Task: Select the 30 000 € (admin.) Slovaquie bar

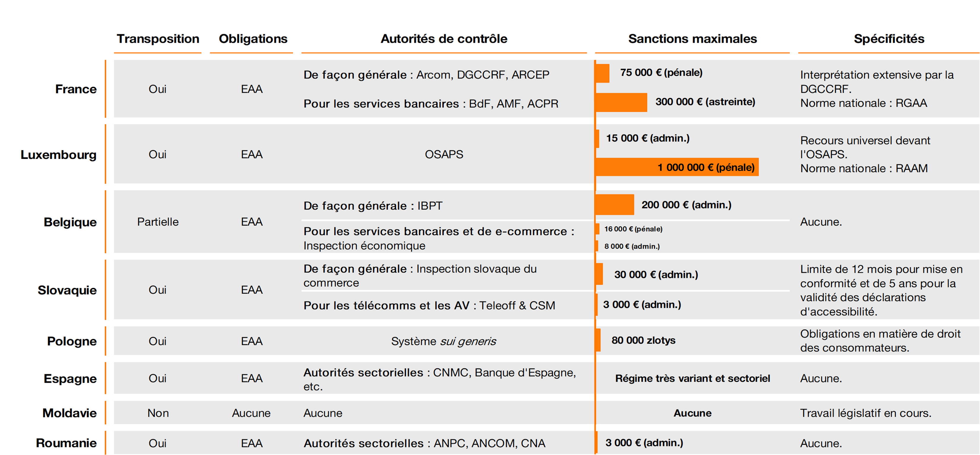Action: pos(600,275)
